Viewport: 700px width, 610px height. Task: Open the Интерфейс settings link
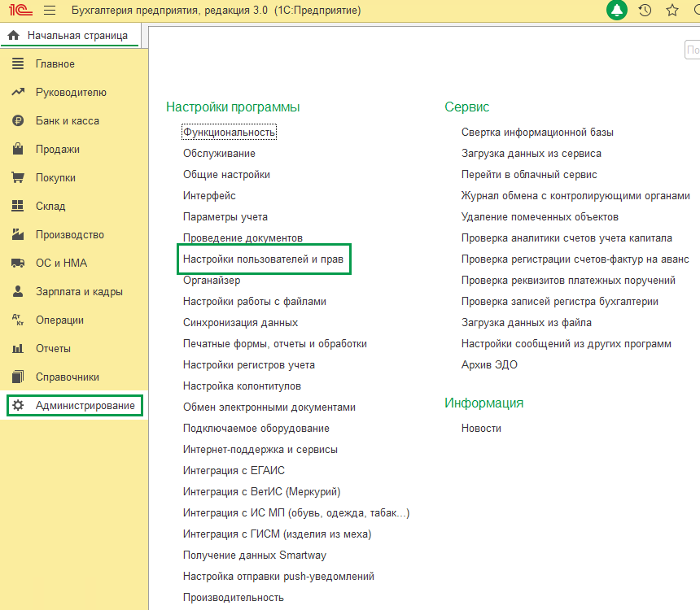(x=209, y=195)
